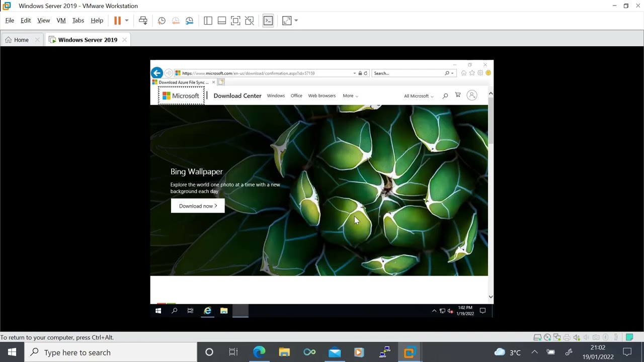Click the Download now button for Bing Wallpaper
Screen dimensions: 644x362
[198, 206]
